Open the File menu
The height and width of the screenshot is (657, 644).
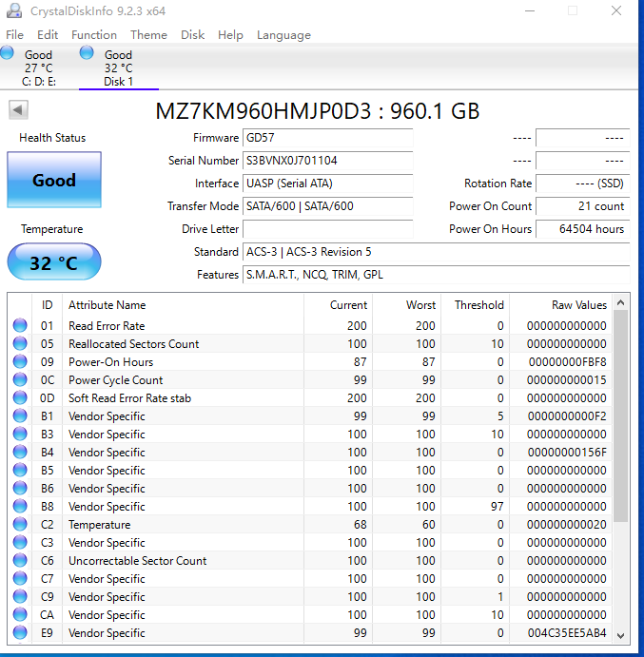pos(14,35)
